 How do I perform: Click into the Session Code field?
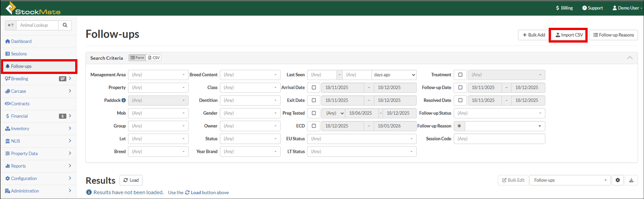pos(499,138)
